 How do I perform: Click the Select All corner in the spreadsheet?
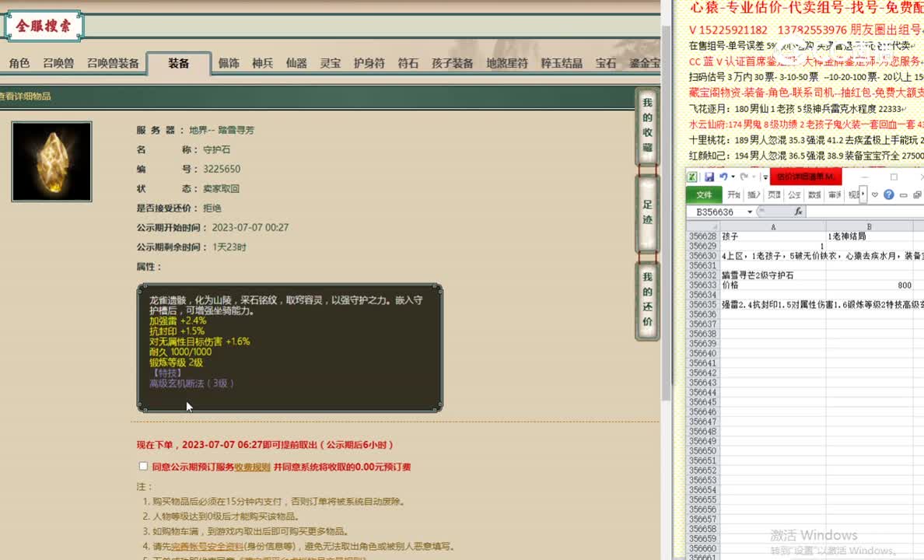tap(703, 226)
